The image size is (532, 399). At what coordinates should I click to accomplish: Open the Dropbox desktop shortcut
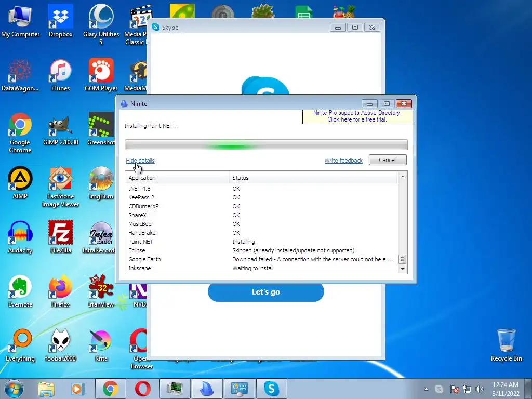pyautogui.click(x=60, y=21)
